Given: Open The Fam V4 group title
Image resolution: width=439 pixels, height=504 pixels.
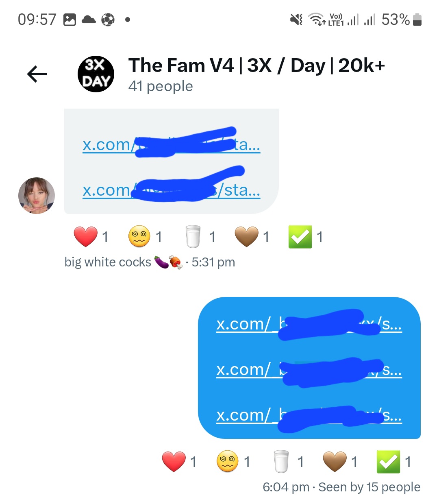Looking at the screenshot, I should [256, 65].
